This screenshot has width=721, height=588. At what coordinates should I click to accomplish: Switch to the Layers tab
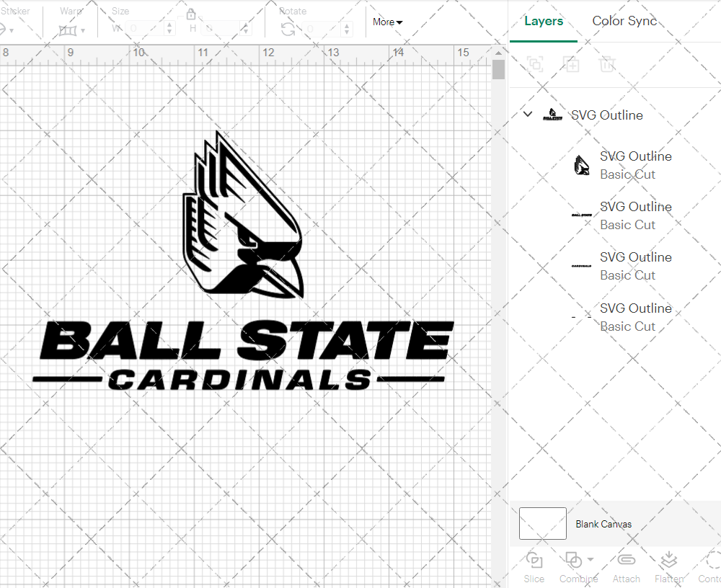(x=544, y=21)
